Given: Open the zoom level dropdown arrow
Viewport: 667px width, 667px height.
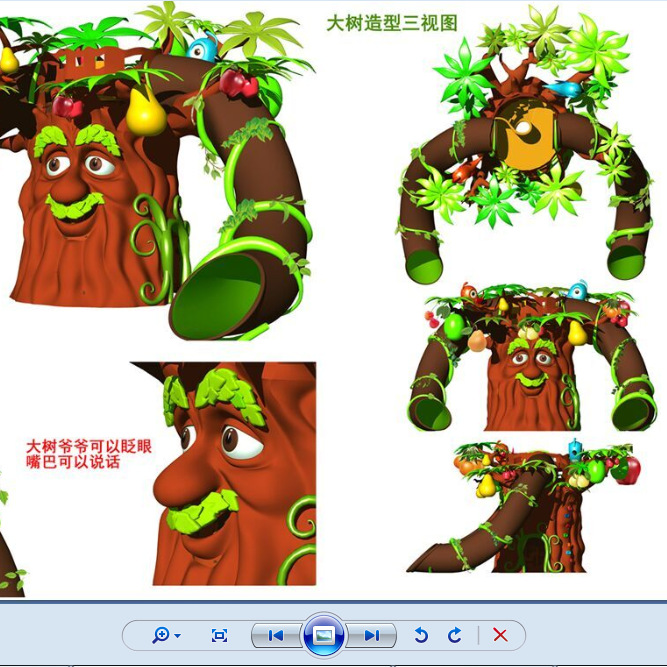Looking at the screenshot, I should coord(178,636).
